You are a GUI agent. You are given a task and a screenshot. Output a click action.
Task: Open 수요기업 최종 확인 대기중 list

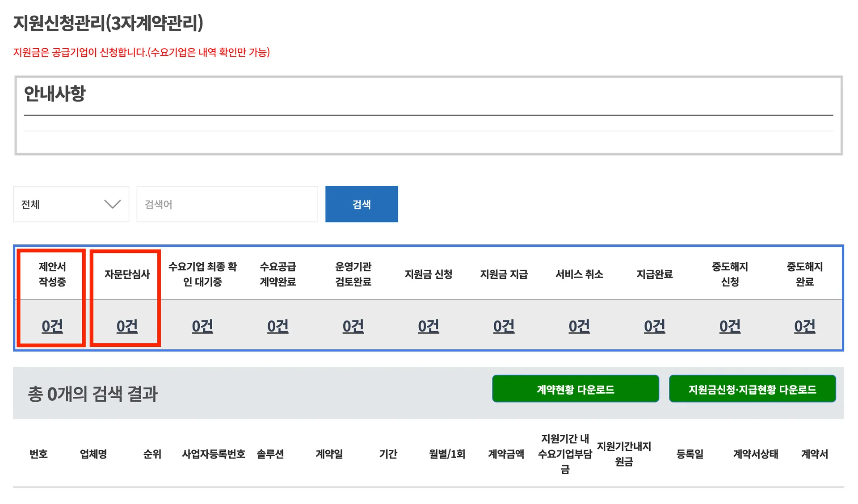[x=202, y=326]
